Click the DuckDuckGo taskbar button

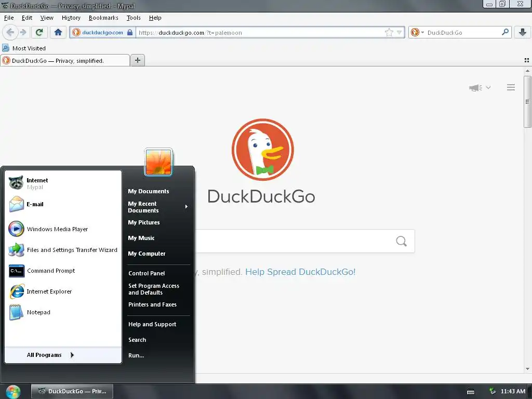[72, 391]
